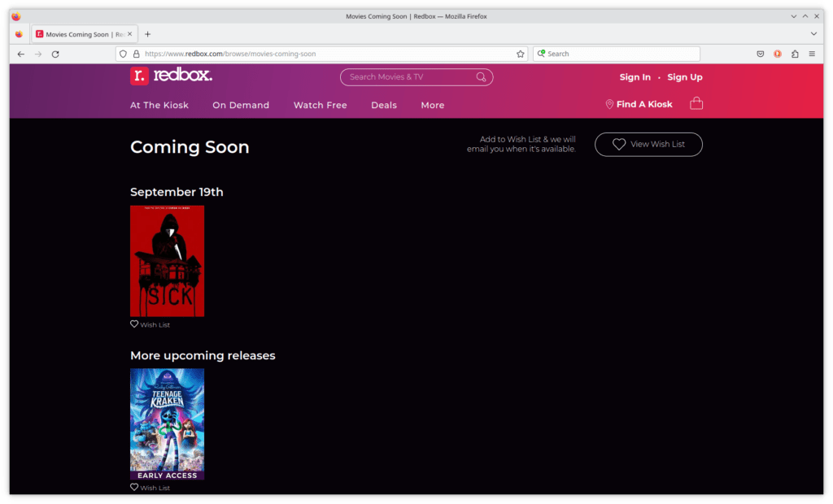Open Watch Free in the navigation
This screenshot has width=833, height=504.
pyautogui.click(x=321, y=105)
